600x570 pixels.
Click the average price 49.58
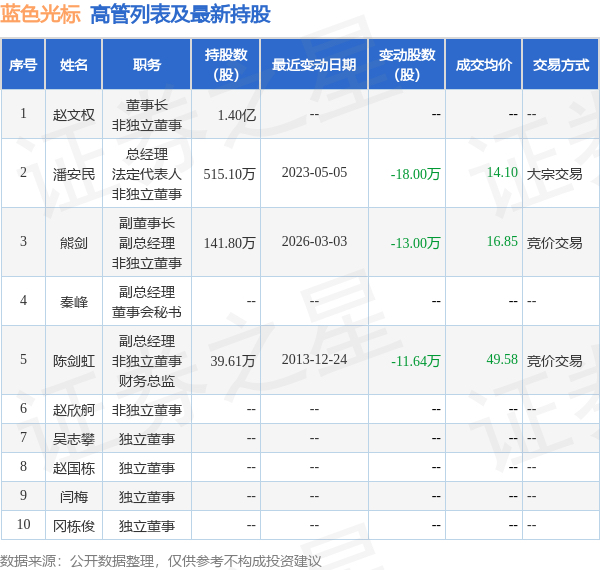pos(502,359)
